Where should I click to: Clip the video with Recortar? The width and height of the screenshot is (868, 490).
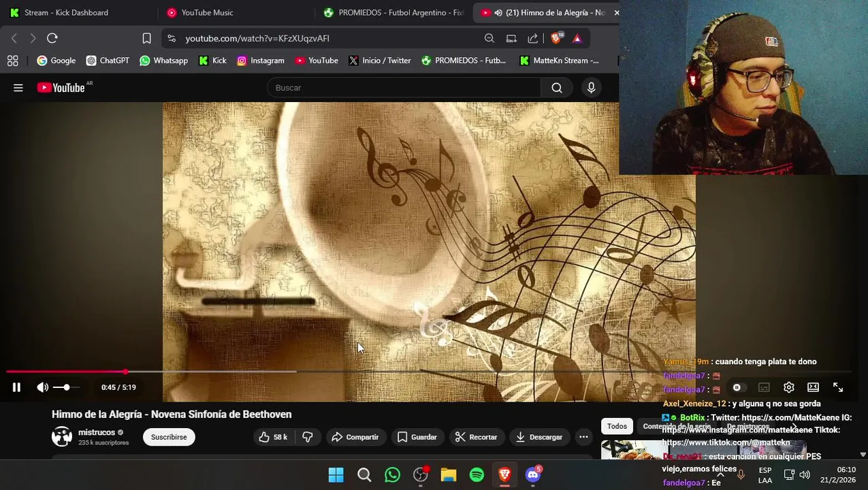[477, 437]
